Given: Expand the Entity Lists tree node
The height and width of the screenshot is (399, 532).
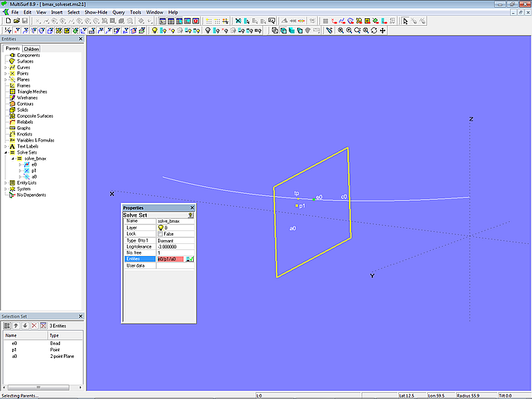Looking at the screenshot, I should [x=5, y=182].
